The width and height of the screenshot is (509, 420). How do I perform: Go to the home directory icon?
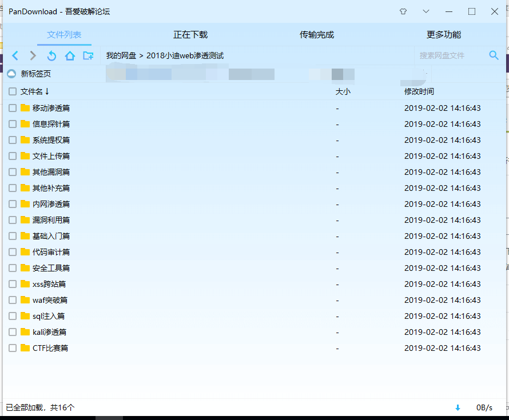(x=70, y=55)
